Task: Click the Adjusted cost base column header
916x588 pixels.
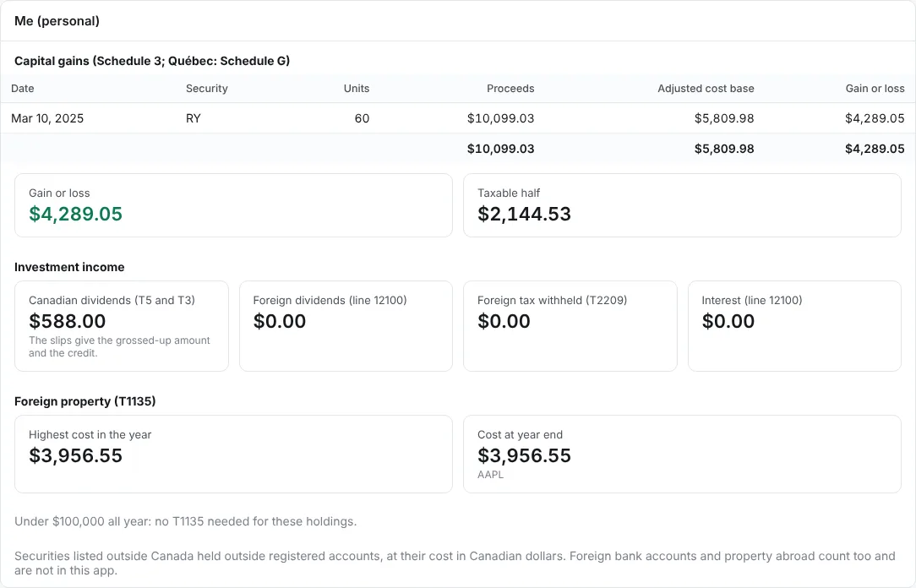Action: point(706,88)
